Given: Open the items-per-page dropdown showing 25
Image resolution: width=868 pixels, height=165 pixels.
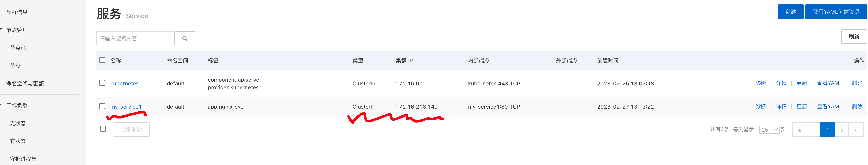Looking at the screenshot, I should click(x=769, y=130).
